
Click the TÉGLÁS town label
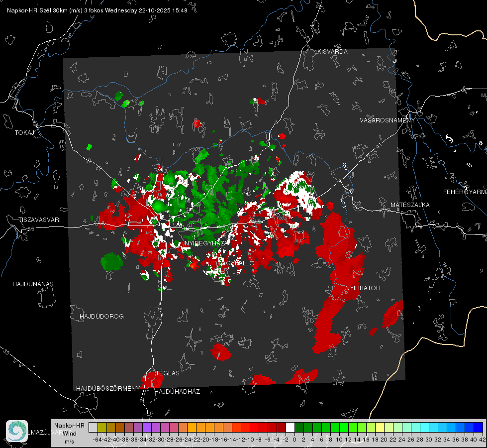click(168, 373)
